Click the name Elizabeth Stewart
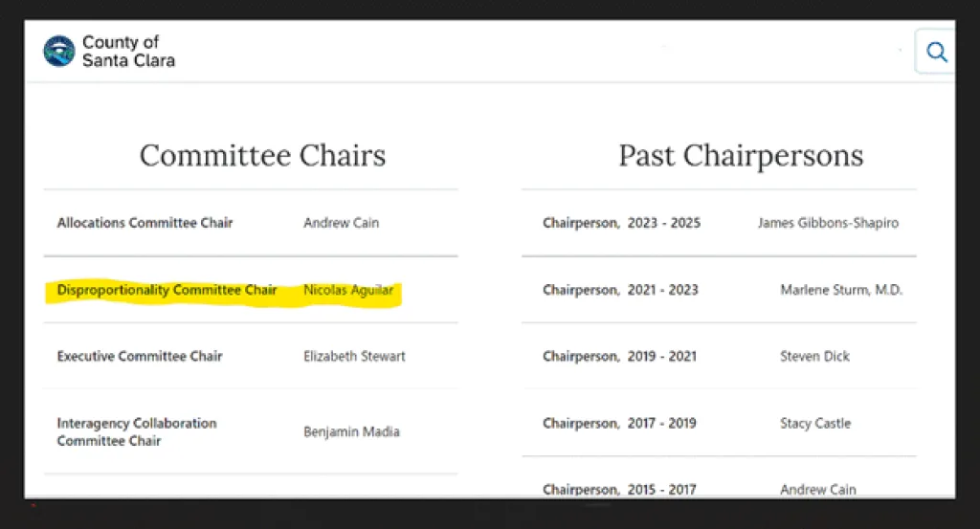This screenshot has height=529, width=980. pyautogui.click(x=354, y=356)
